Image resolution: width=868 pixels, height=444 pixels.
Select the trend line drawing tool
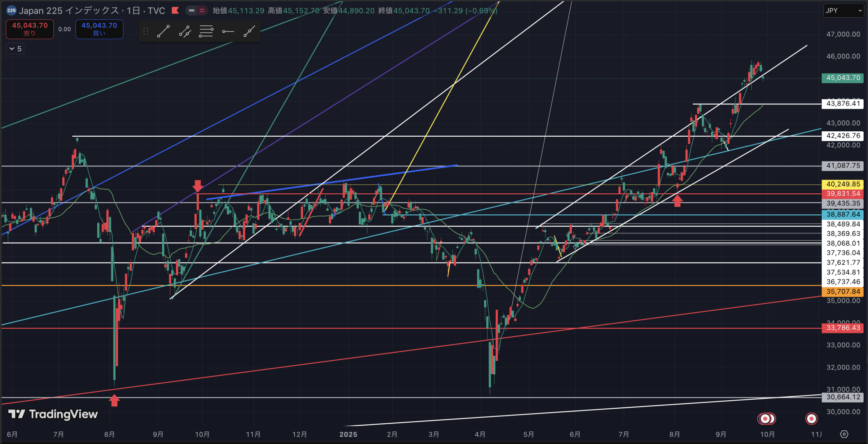163,32
